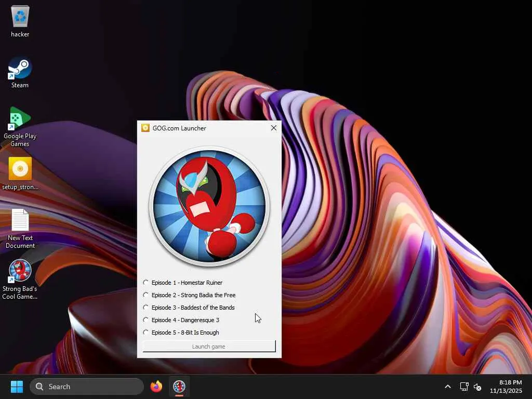Open the Windows Start menu
The image size is (532, 399).
(17, 387)
